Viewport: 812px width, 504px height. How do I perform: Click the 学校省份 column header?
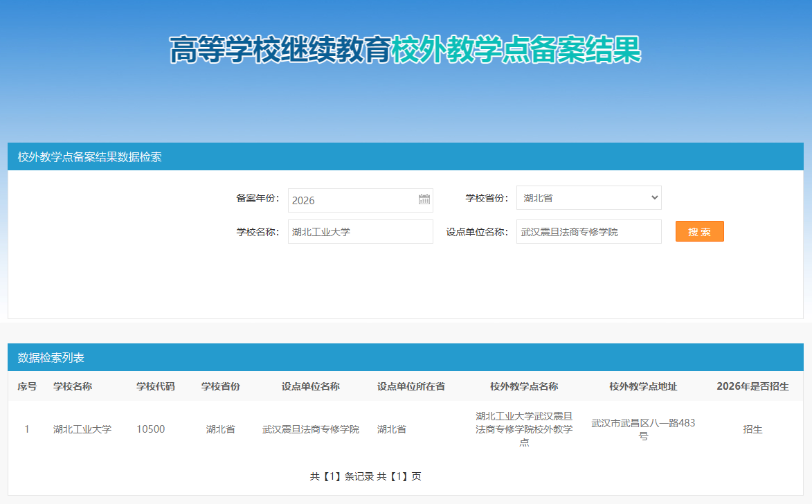221,386
